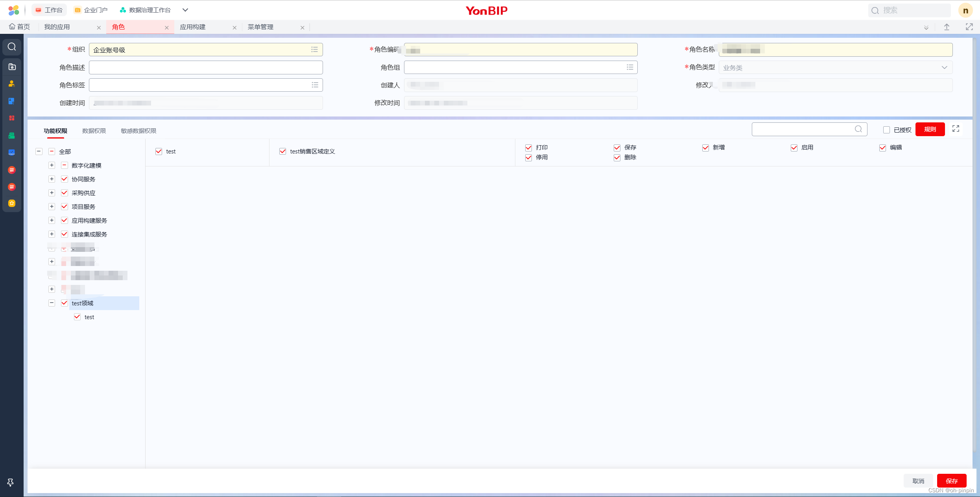Image resolution: width=980 pixels, height=497 pixels.
Task: Open the 角色类型 dropdown
Action: [x=944, y=67]
